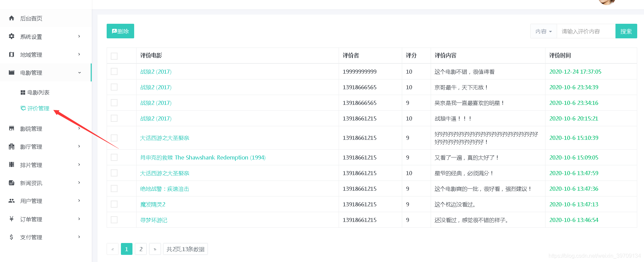The height and width of the screenshot is (262, 644).
Task: Check the box for 寻梦环游记 review
Action: (x=114, y=220)
